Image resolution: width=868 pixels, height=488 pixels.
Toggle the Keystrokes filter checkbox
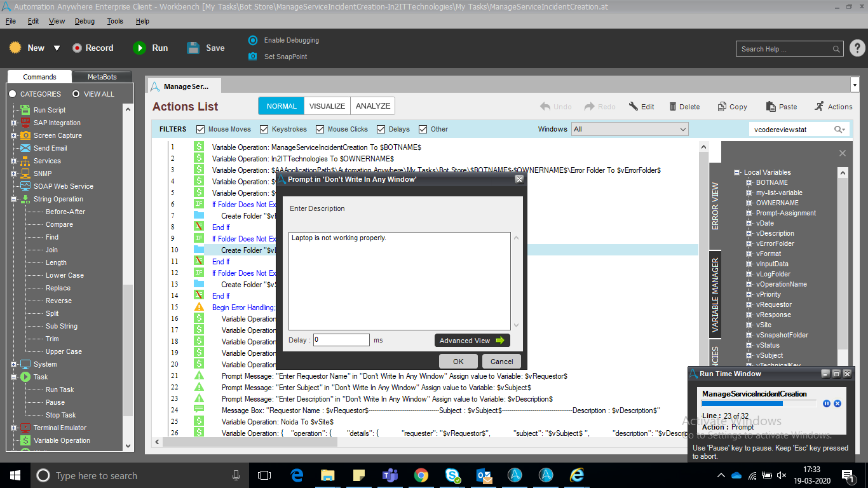click(264, 129)
